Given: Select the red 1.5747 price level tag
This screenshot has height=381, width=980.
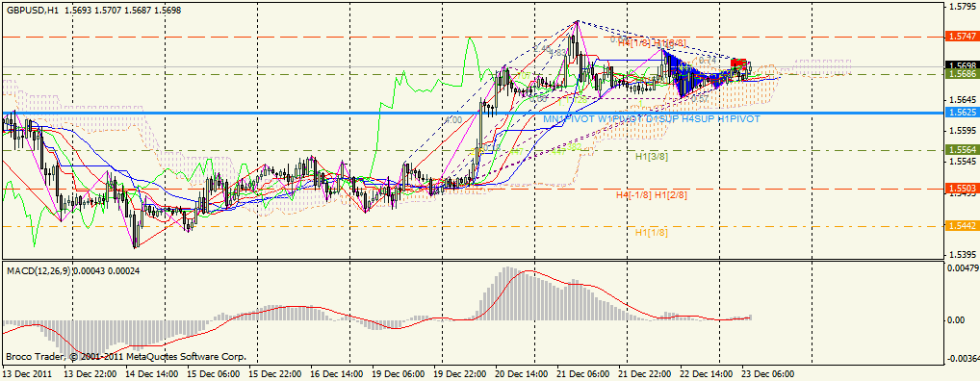Looking at the screenshot, I should click(x=962, y=37).
